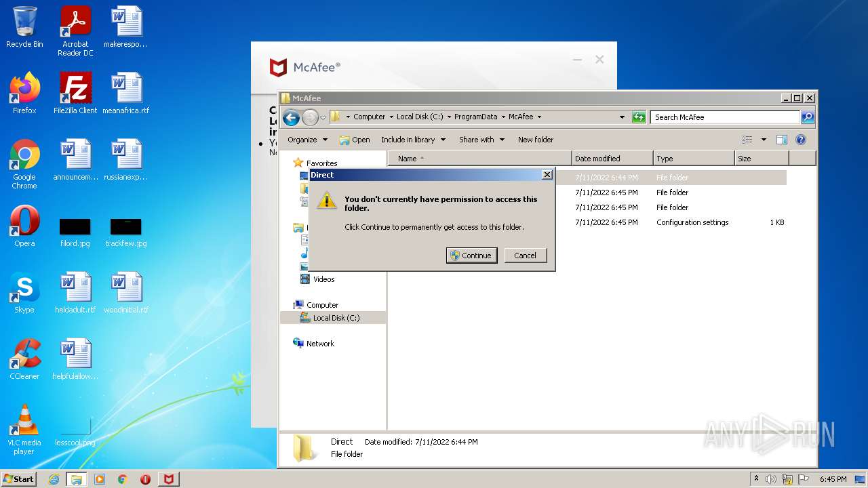Click Show desktop button on taskbar

coord(861,479)
